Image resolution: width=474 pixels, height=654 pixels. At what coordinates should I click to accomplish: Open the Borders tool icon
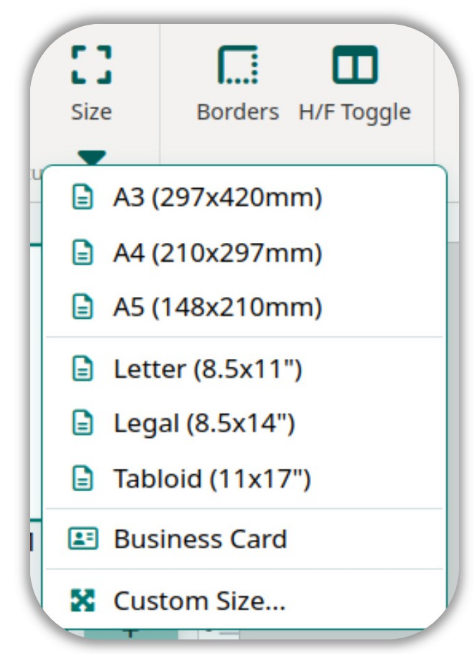238,65
